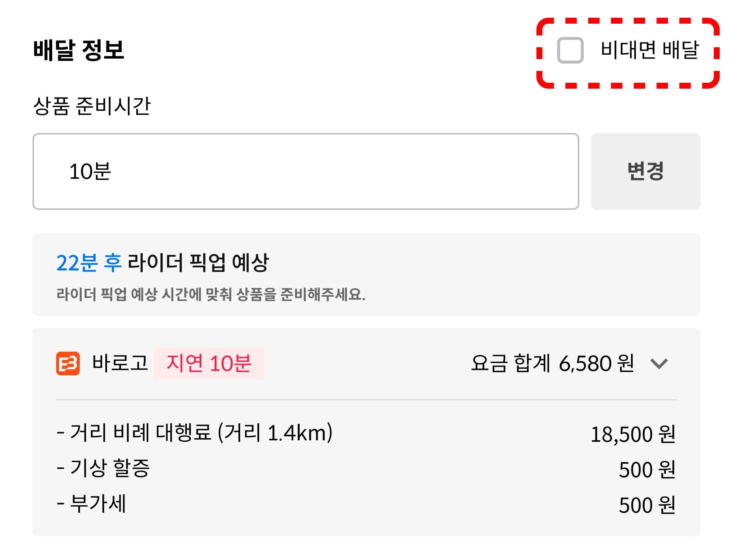Viewport: 733px width, 560px height.
Task: Tap the red 지연 10분 badge
Action: pyautogui.click(x=209, y=363)
